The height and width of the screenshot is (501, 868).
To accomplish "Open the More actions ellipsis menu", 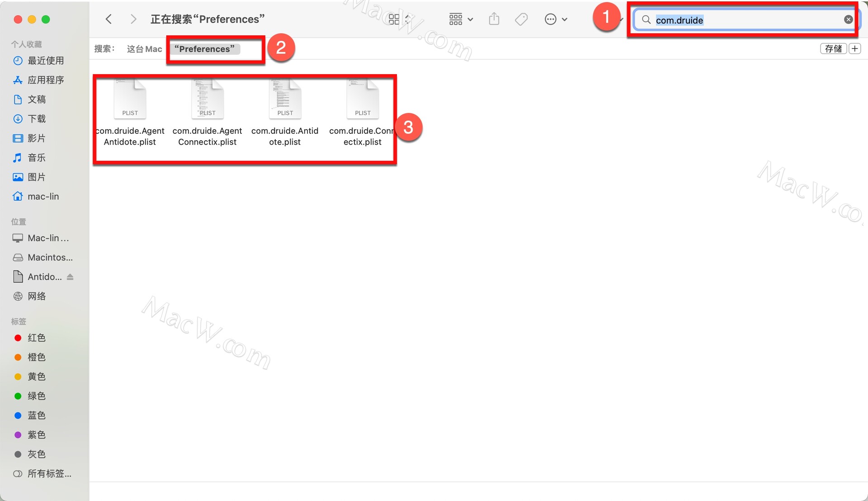I will 556,19.
